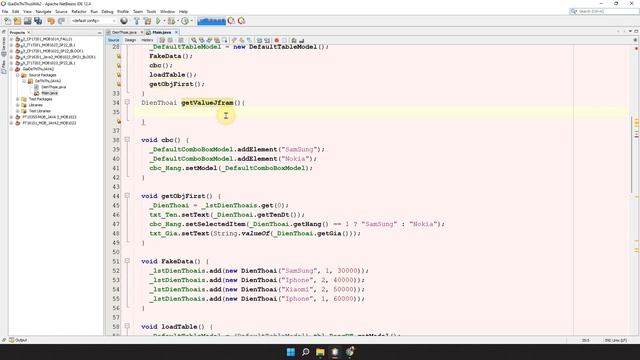The width and height of the screenshot is (640, 360).
Task: Click the New File toolbar icon
Action: pos(8,21)
